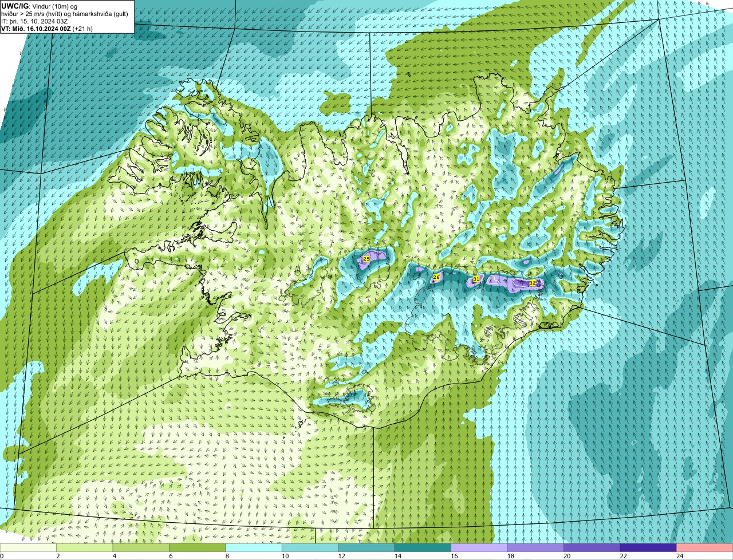Click the scale number 2
Viewport: 733px width, 560px height.
pos(58,556)
